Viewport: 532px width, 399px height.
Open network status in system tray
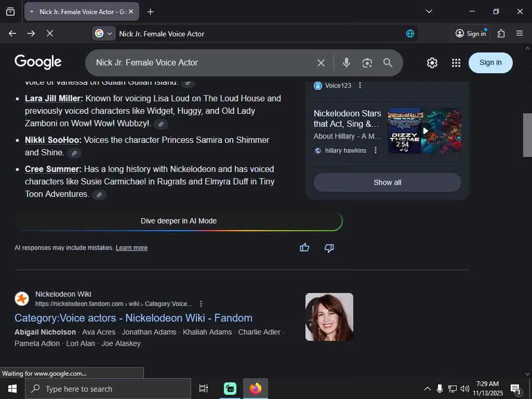pos(452,389)
